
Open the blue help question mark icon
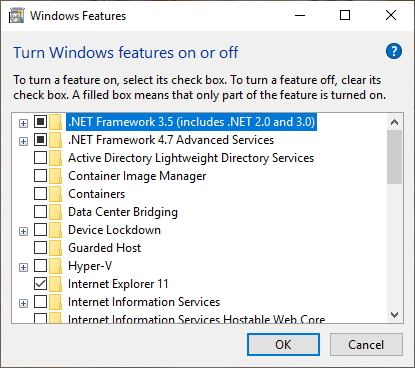pyautogui.click(x=394, y=51)
